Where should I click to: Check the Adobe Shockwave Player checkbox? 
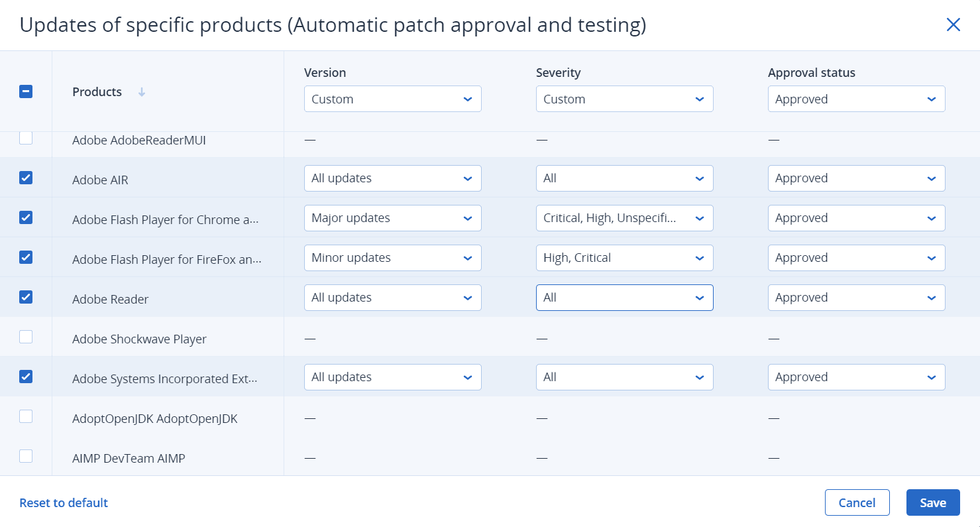(26, 337)
